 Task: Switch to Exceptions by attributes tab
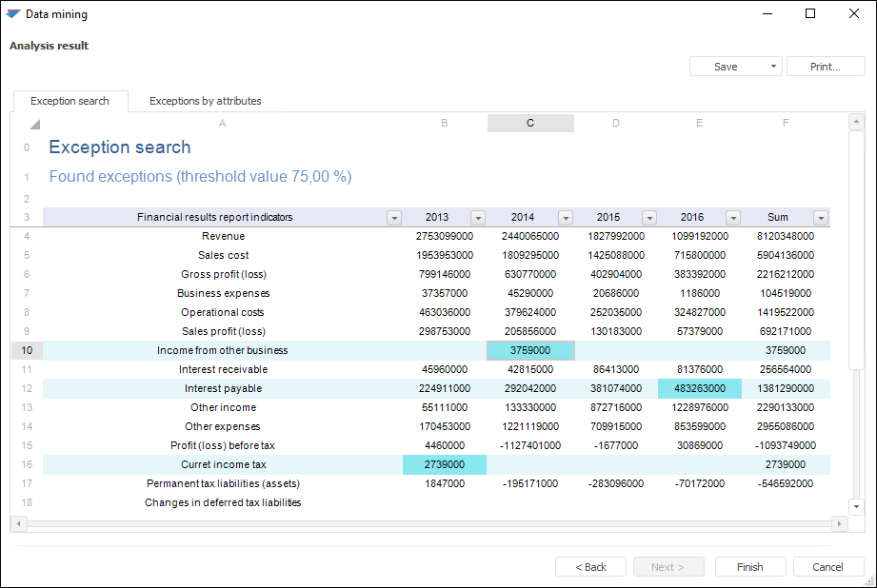(205, 101)
